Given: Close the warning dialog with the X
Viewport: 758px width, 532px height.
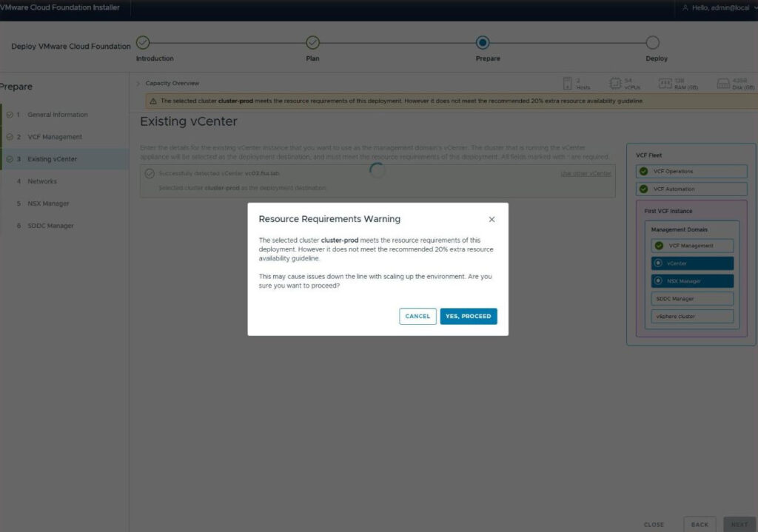Looking at the screenshot, I should click(492, 219).
